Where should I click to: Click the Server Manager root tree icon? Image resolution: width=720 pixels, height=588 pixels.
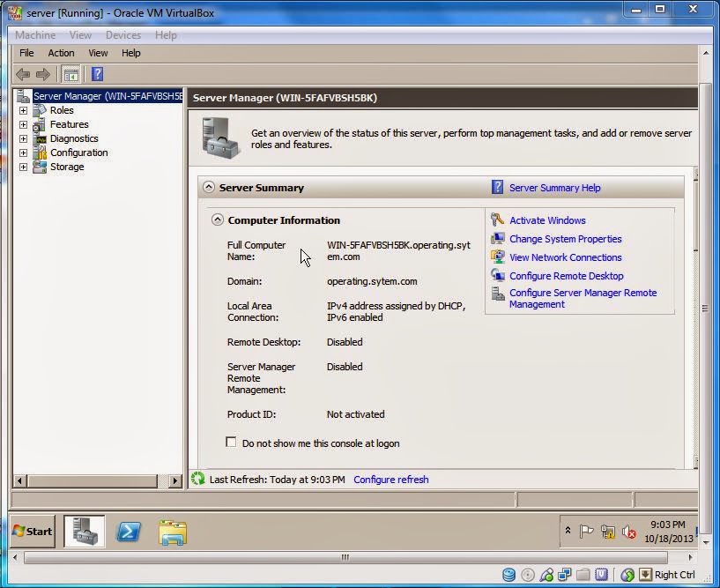click(x=24, y=96)
